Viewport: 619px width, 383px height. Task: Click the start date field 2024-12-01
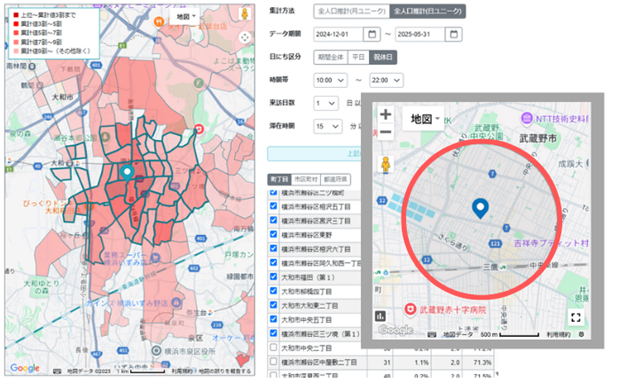338,34
